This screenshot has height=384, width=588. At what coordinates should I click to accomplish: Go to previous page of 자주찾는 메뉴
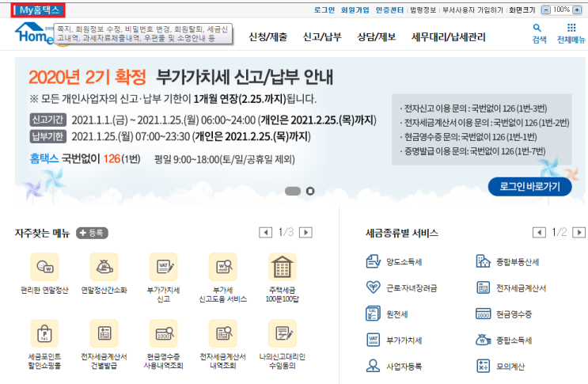265,233
